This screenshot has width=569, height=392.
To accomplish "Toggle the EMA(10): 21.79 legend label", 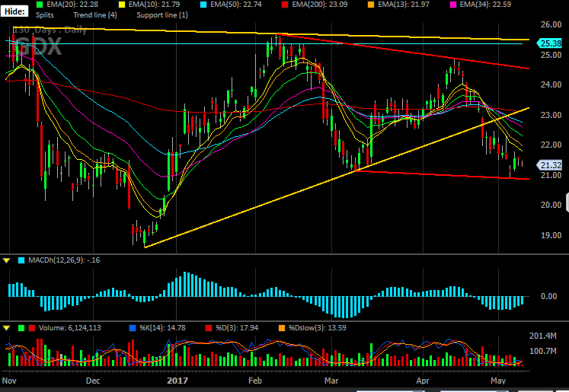I will pyautogui.click(x=154, y=5).
